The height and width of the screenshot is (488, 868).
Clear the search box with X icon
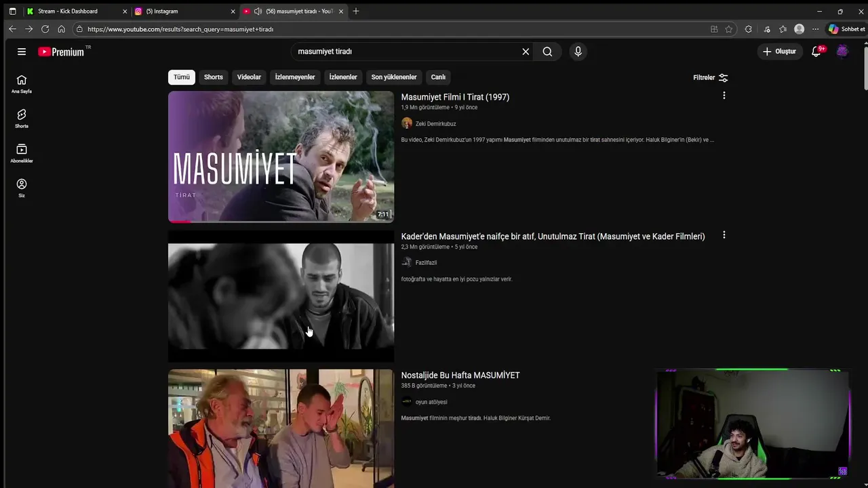(526, 52)
